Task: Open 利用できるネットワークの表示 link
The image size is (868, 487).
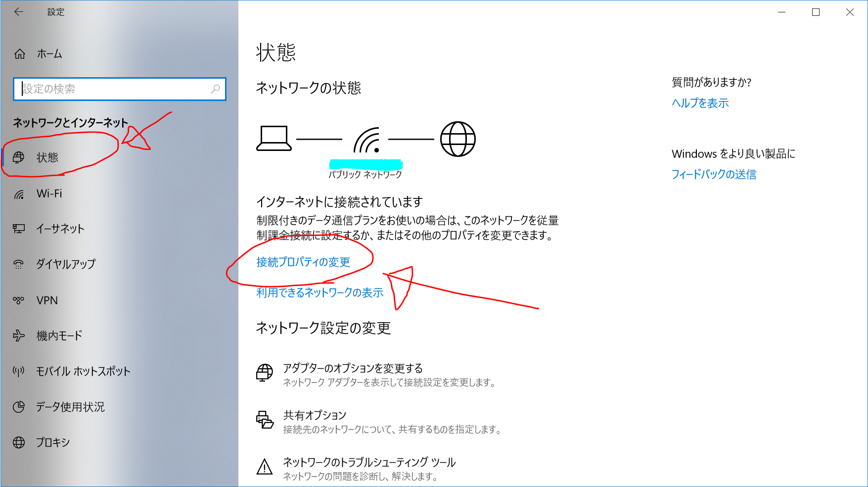Action: [320, 293]
